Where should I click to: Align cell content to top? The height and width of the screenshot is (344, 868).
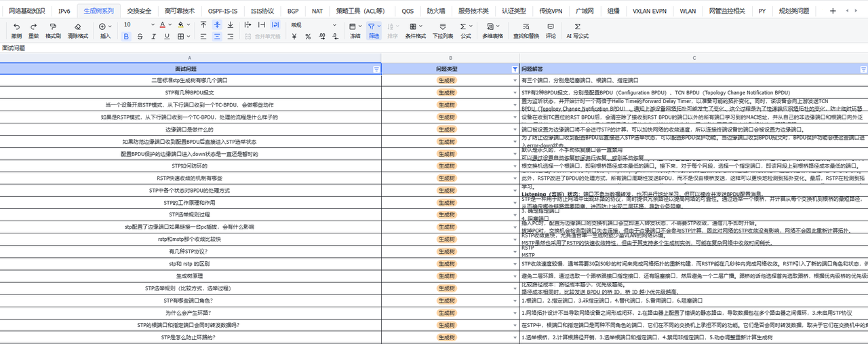coord(203,24)
